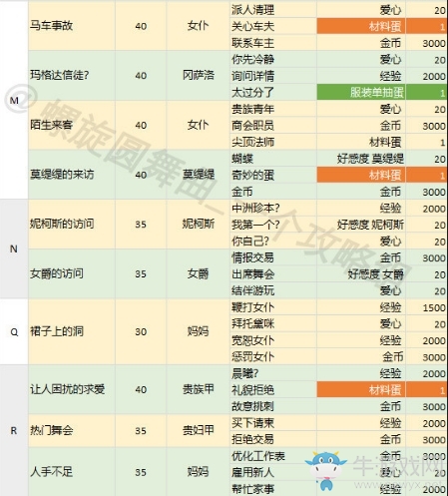
Task: Click the 惩罚女仆 choice cell
Action: coord(273,356)
